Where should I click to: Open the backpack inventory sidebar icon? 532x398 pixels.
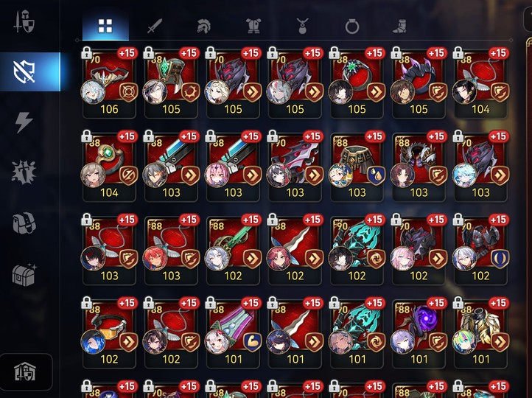point(24,223)
